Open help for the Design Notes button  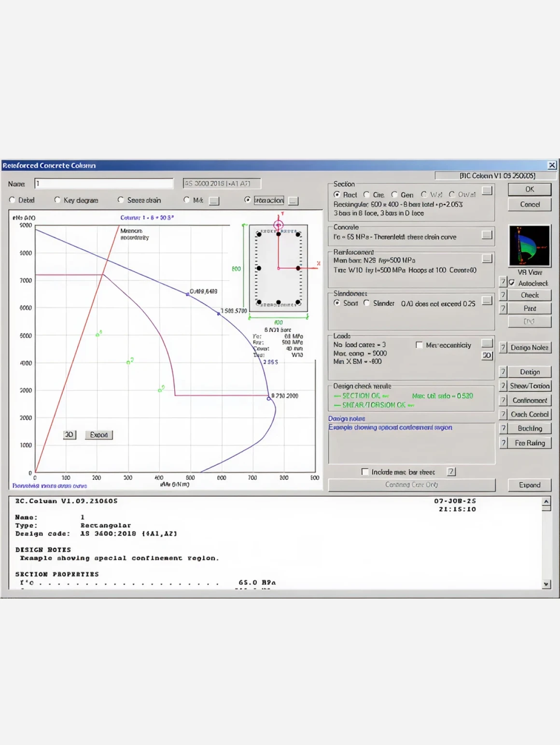point(503,347)
